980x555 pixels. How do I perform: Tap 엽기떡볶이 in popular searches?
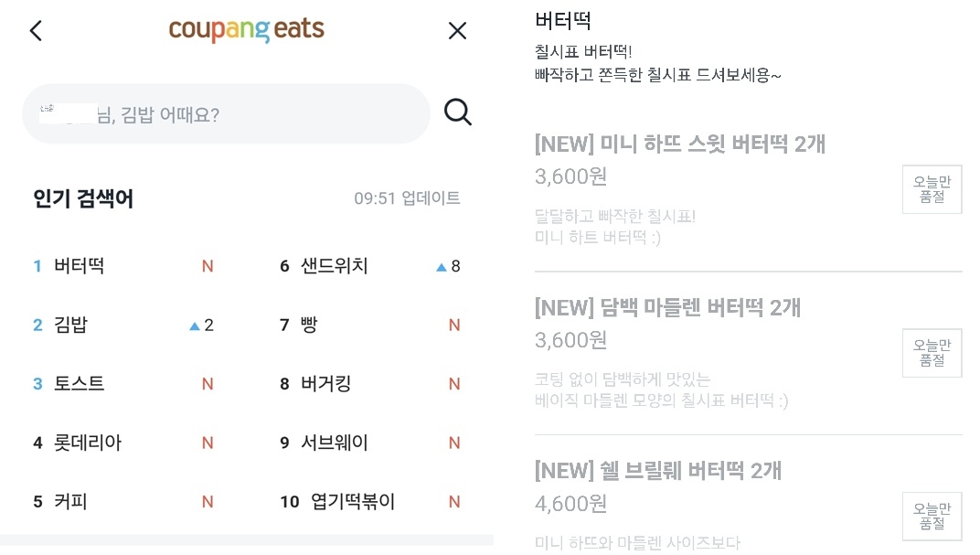353,501
